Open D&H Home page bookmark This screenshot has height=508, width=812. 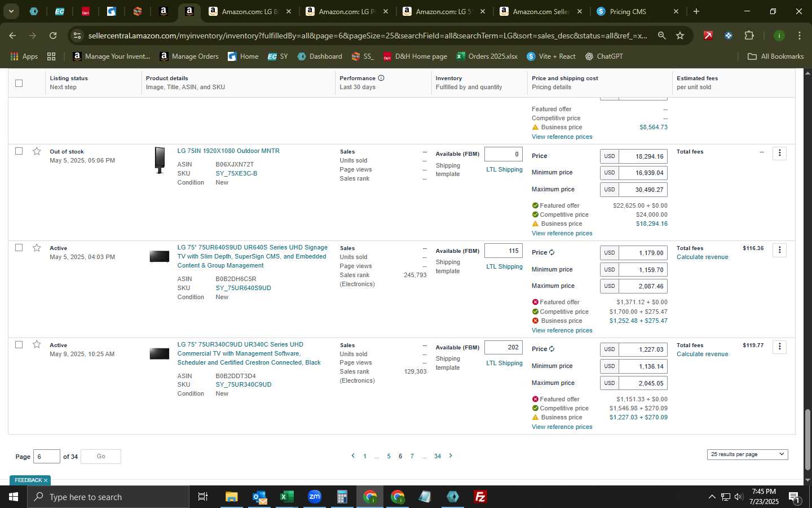pyautogui.click(x=415, y=56)
